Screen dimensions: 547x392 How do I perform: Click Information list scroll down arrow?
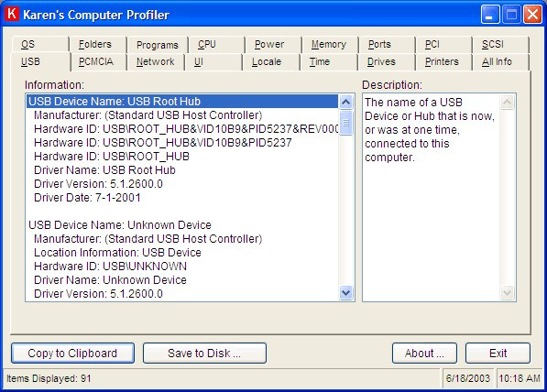tap(346, 292)
